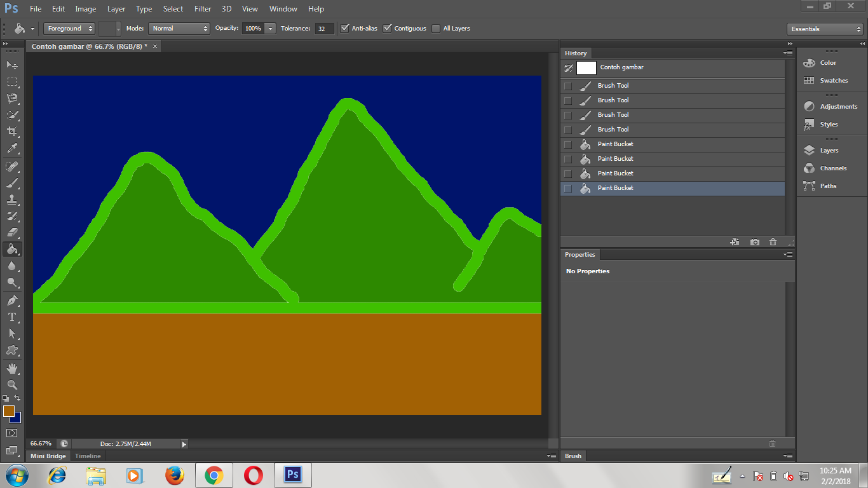The width and height of the screenshot is (868, 488).
Task: Open the Filter menu
Action: (203, 8)
